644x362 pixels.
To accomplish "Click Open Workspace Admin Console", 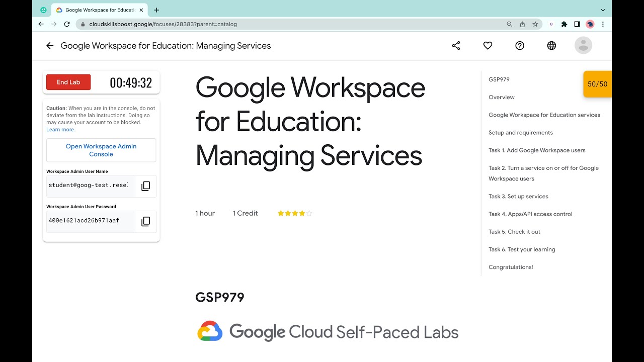I will coord(101,150).
